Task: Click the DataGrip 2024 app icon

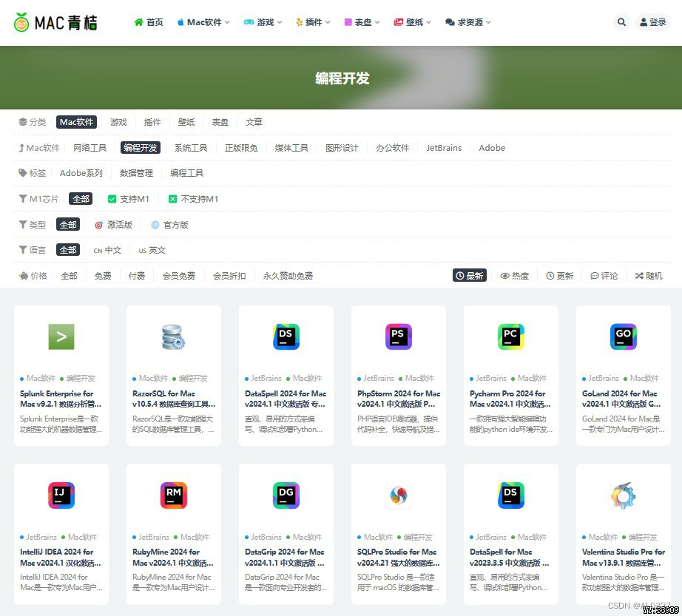Action: 286,495
